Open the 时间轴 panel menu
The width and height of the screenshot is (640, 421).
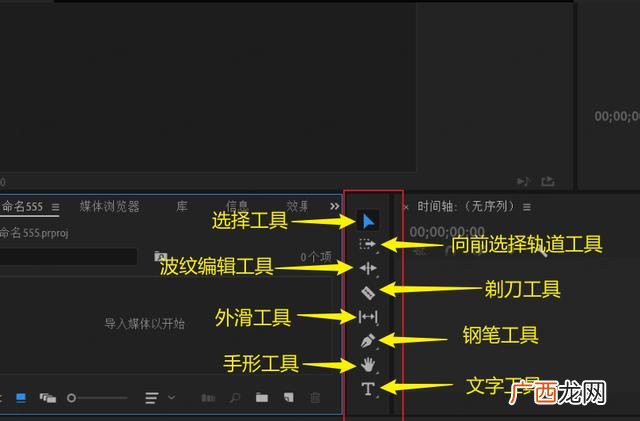pyautogui.click(x=527, y=207)
